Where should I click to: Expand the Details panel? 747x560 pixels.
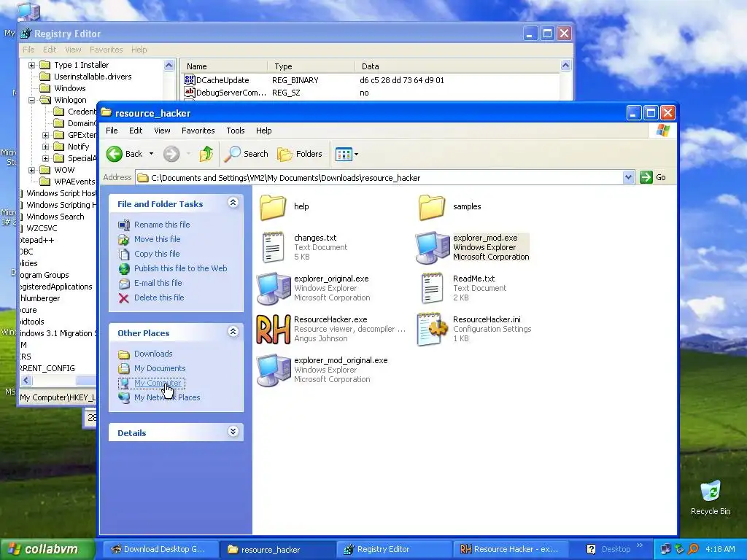click(x=233, y=432)
